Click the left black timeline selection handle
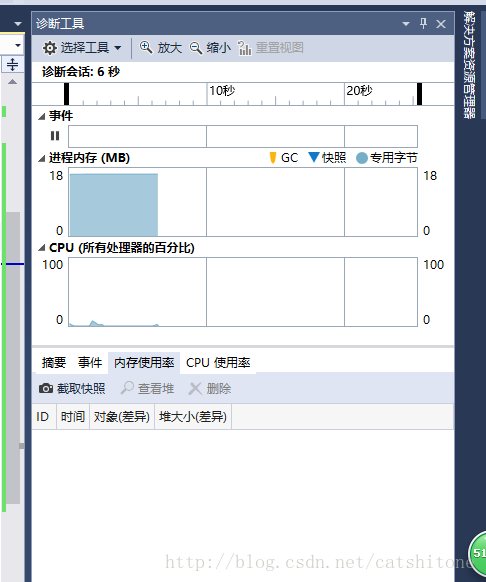The width and height of the screenshot is (486, 582). (x=66, y=94)
